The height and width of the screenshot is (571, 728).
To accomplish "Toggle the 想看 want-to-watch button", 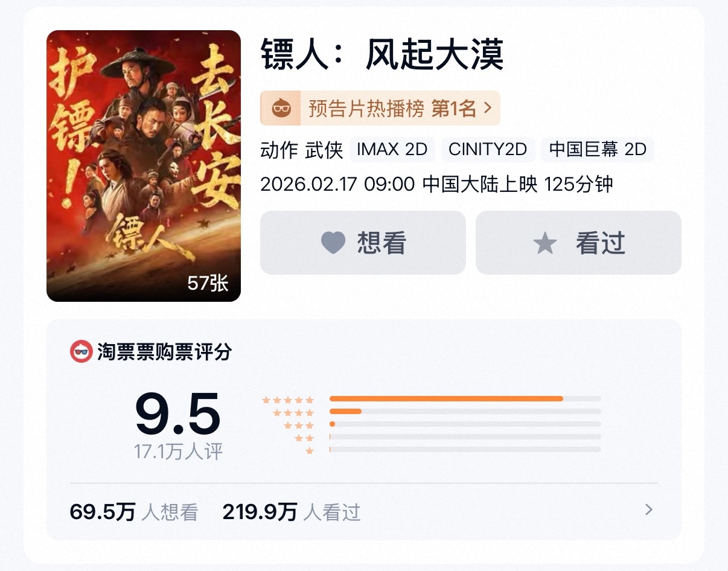I will coord(363,243).
